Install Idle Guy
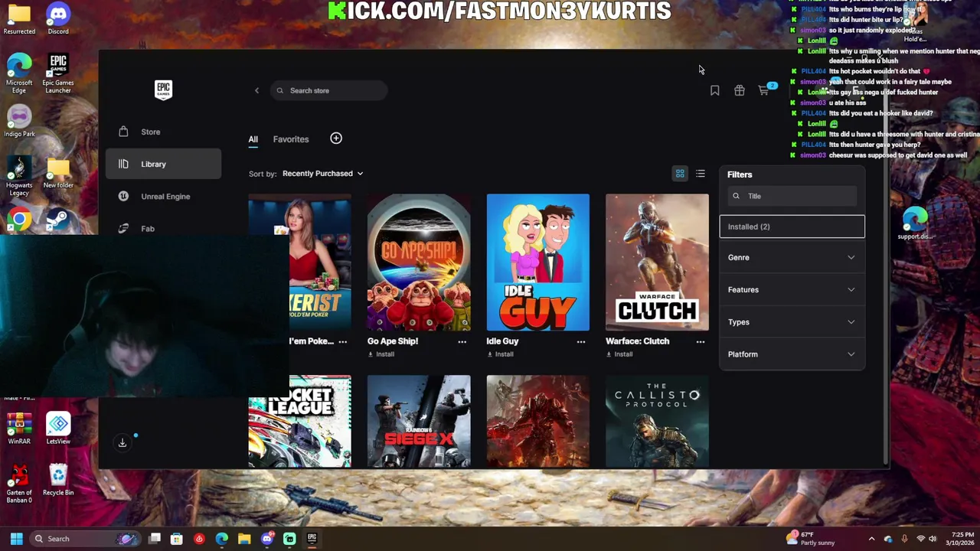Screen dimensions: 980x551 tap(500, 354)
